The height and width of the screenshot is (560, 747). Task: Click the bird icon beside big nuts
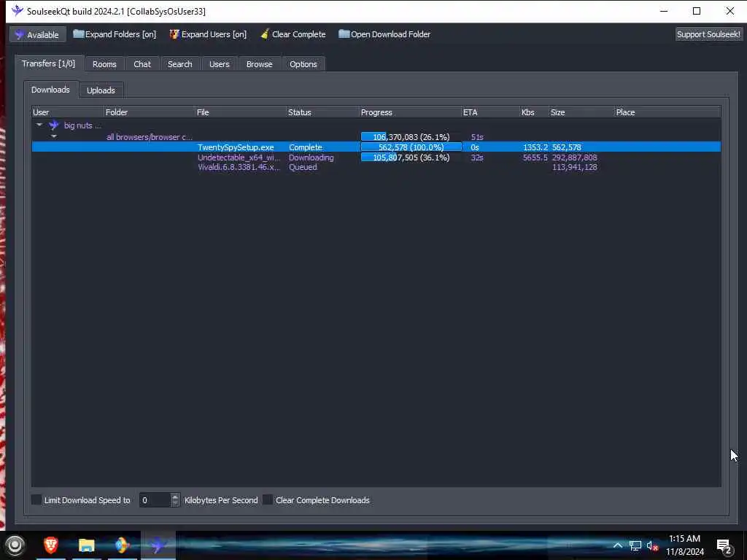[54, 125]
